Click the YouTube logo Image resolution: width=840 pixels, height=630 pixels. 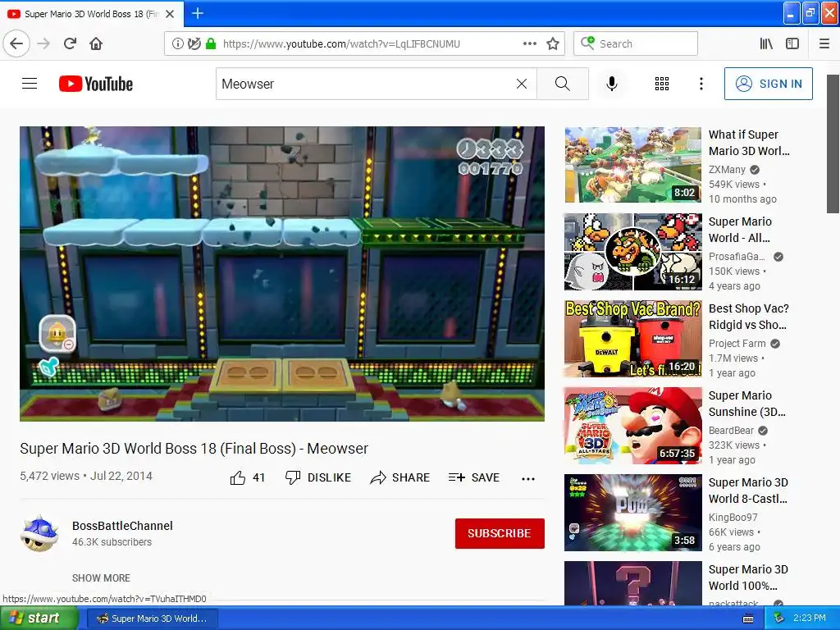pos(96,84)
